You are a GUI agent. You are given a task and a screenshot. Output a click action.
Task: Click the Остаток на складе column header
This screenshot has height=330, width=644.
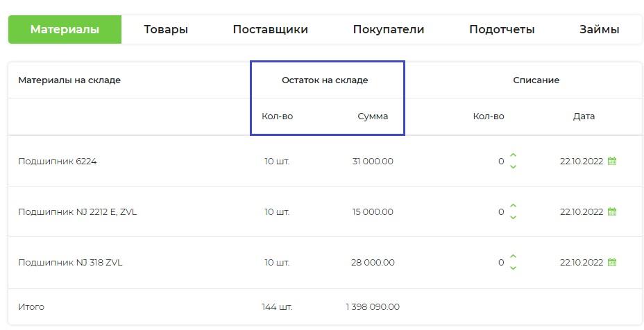pyautogui.click(x=325, y=80)
